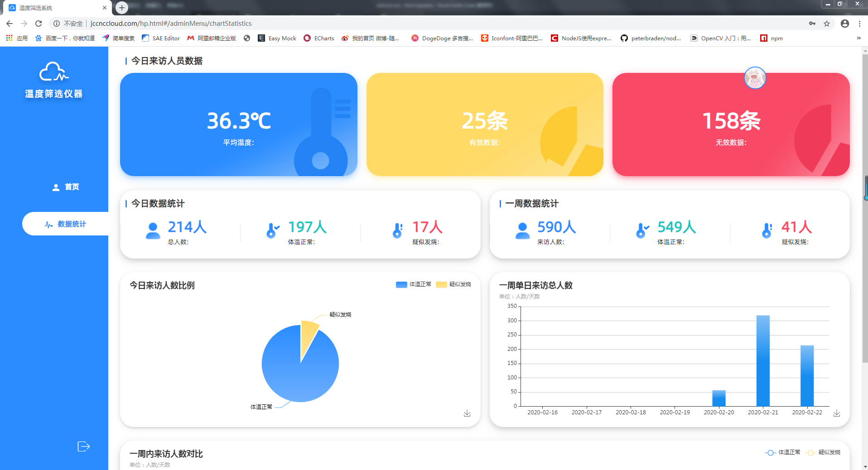Reload the page

coord(39,24)
